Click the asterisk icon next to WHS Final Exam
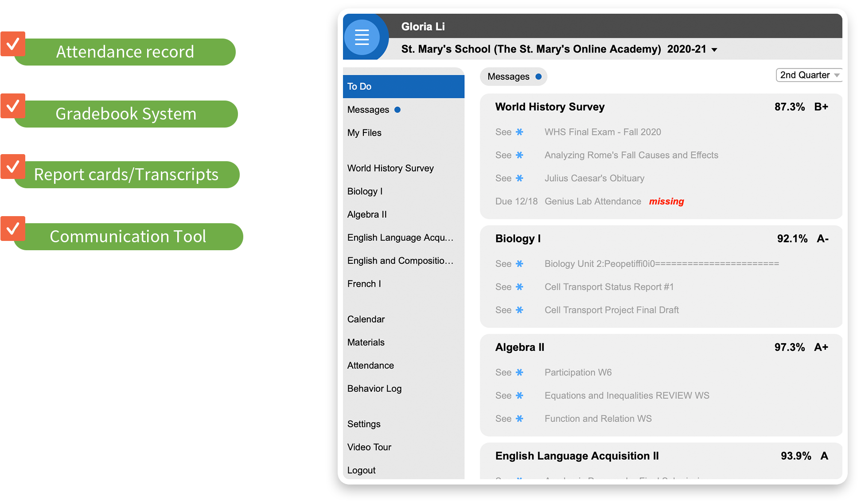Screen dimensions: 861x504 519,132
